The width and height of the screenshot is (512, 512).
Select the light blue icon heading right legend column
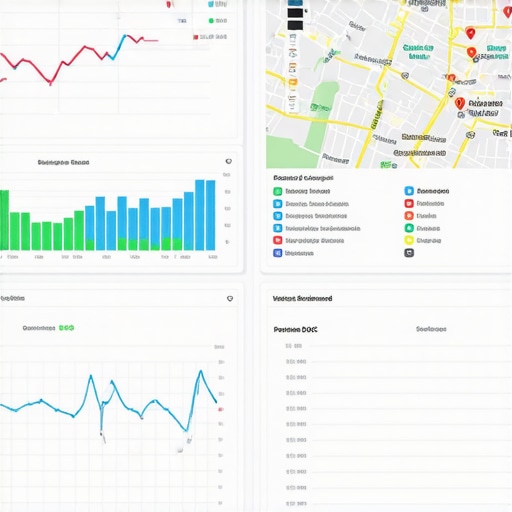(409, 191)
